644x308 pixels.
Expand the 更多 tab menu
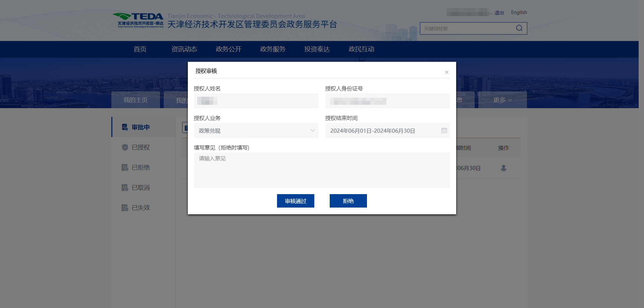click(502, 100)
